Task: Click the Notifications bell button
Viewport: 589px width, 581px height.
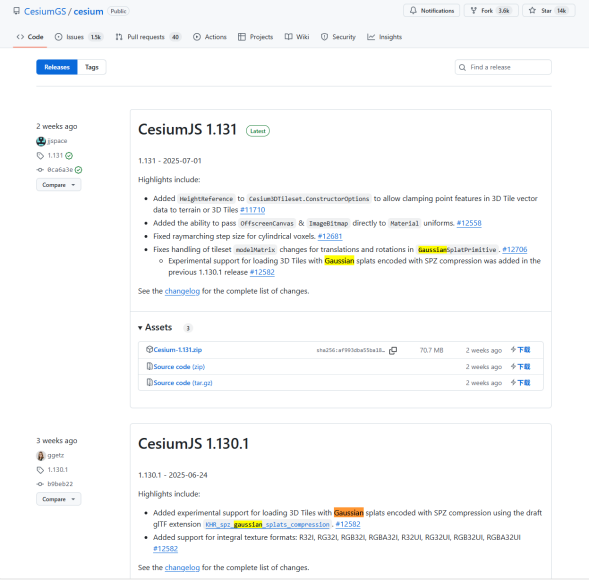Action: (431, 11)
